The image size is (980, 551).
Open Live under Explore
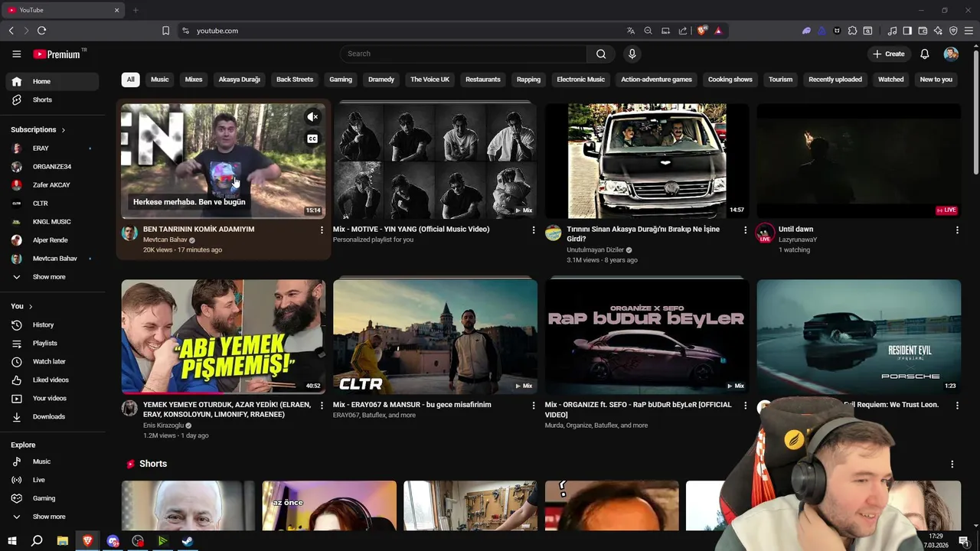[x=52, y=480]
